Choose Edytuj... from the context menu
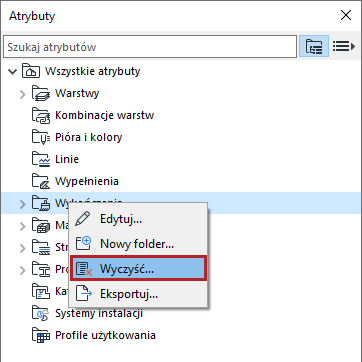The height and width of the screenshot is (362, 362). click(x=138, y=219)
